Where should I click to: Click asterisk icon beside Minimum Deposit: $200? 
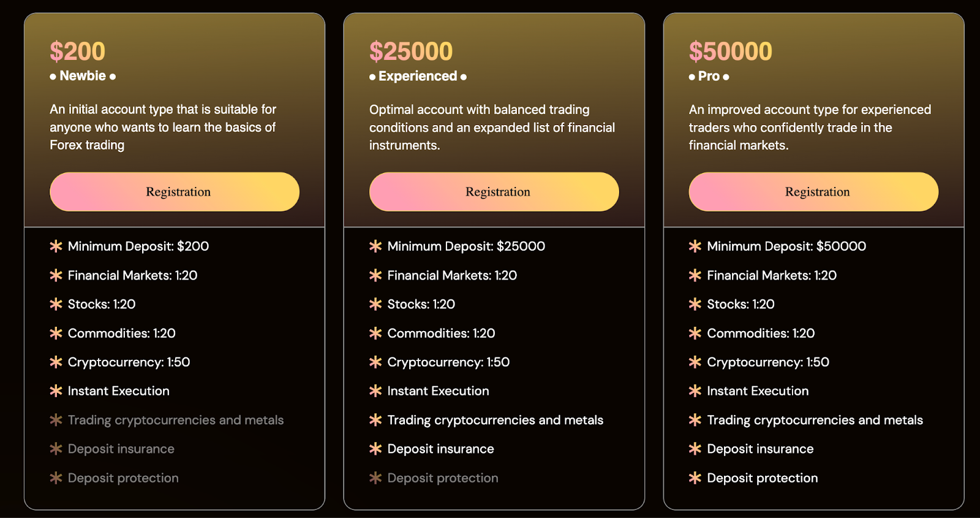coord(56,246)
